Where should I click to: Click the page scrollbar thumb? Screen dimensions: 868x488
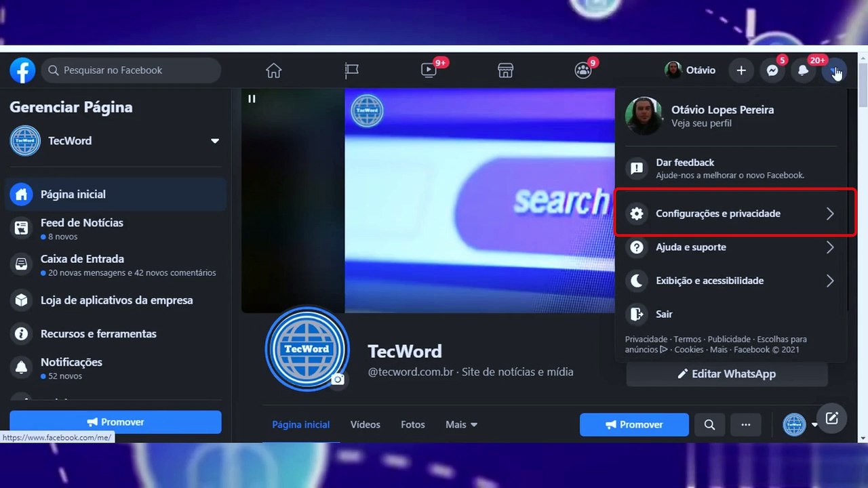click(863, 85)
